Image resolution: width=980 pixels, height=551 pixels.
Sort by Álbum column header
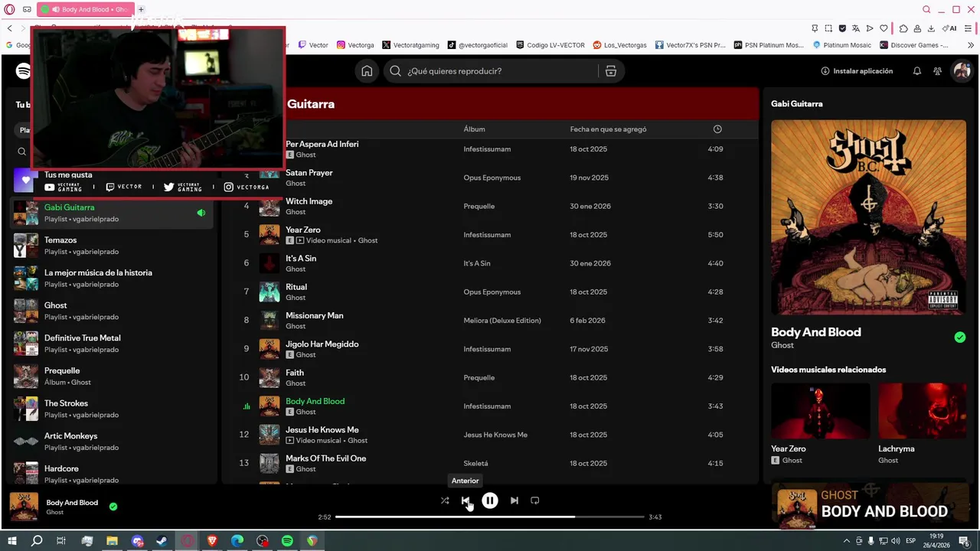474,129
